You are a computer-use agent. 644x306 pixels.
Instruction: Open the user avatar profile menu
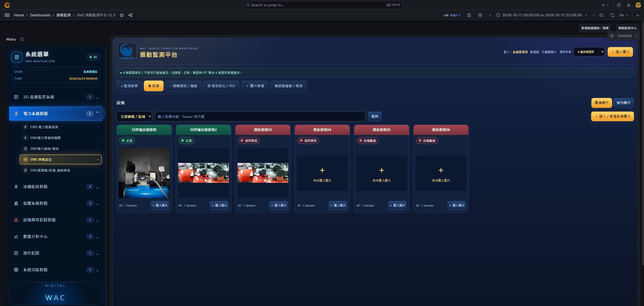click(638, 5)
